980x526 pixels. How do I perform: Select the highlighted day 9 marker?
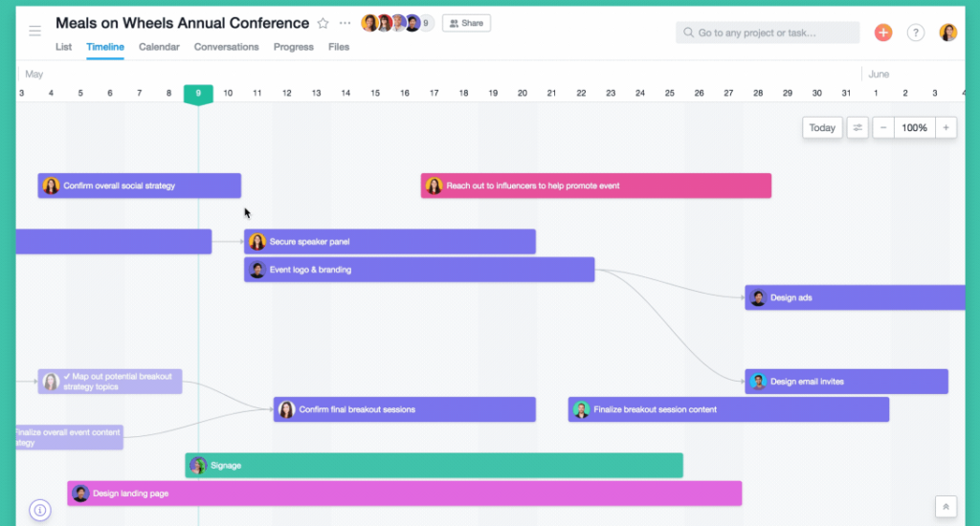[x=198, y=94]
